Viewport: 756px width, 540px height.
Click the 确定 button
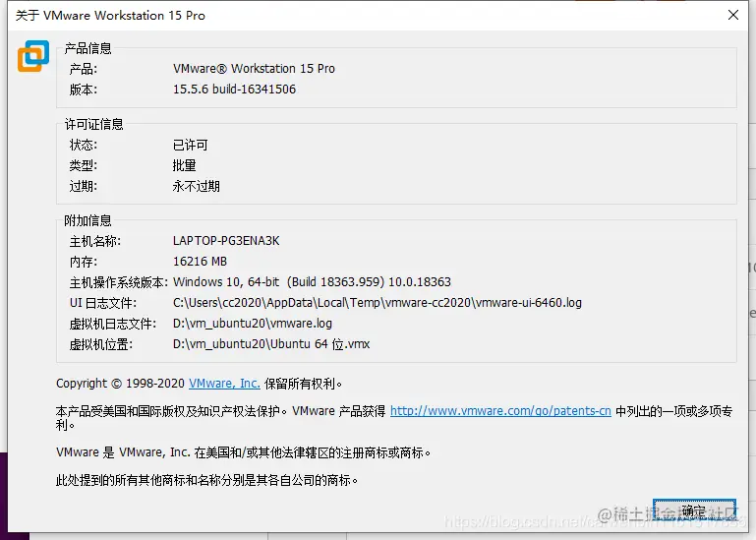click(x=694, y=510)
